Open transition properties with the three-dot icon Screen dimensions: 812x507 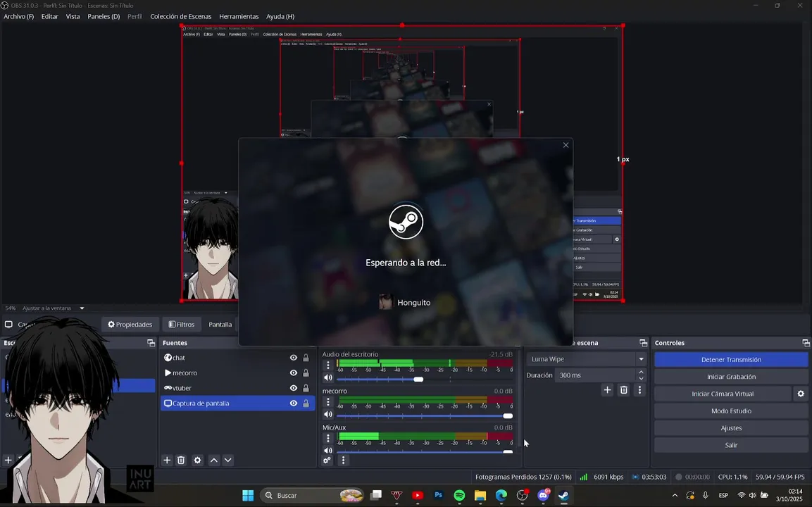coord(639,390)
